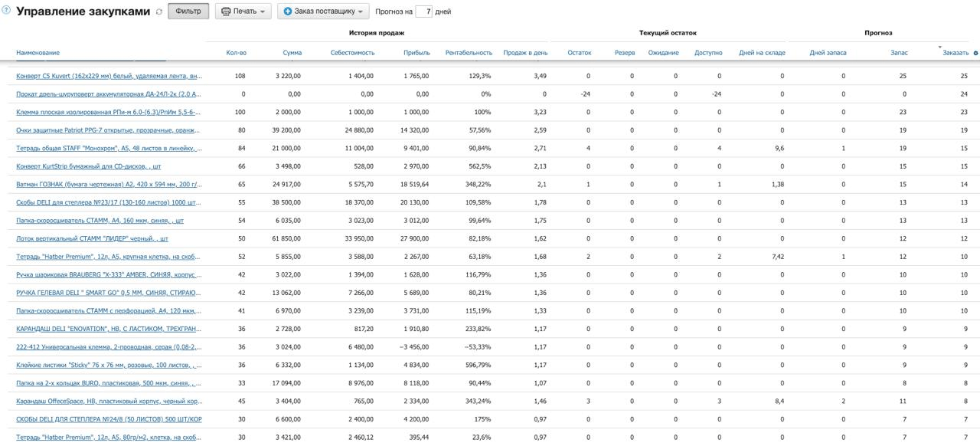Toggle the Фильтр button
Screen dimensions: 980x446
click(x=188, y=12)
